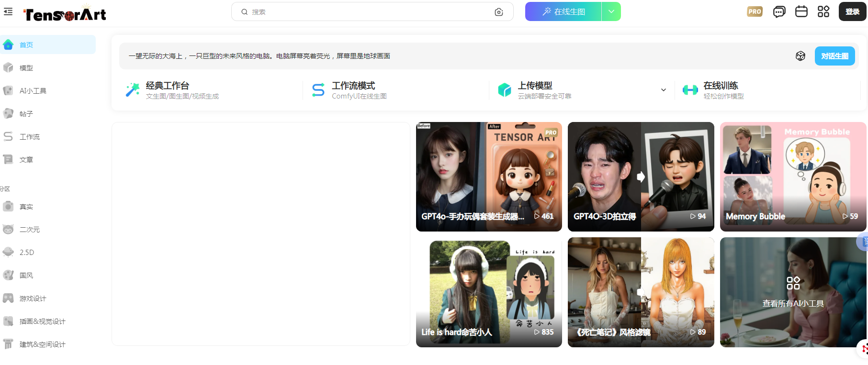
Task: Click the TensorArt logo
Action: (65, 14)
